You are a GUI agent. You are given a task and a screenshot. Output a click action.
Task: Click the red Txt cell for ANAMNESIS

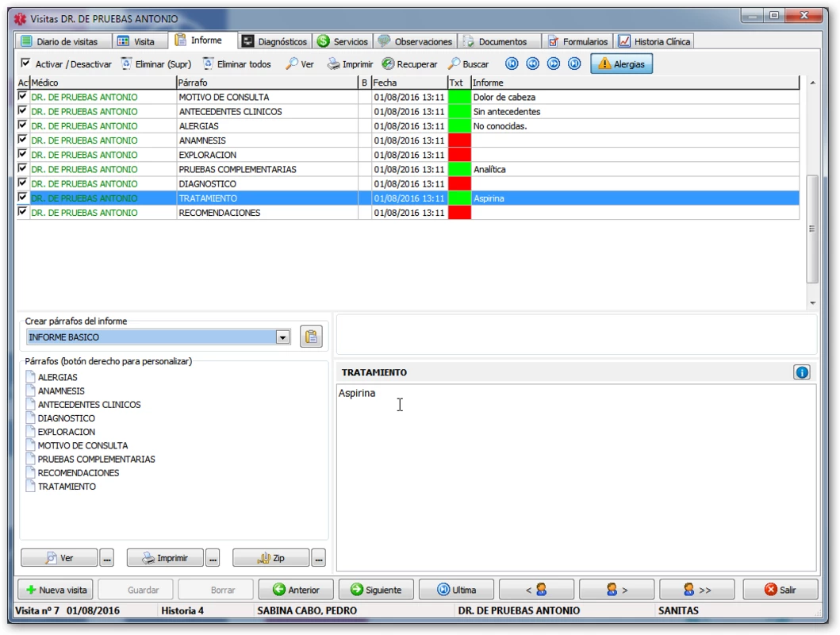click(459, 140)
